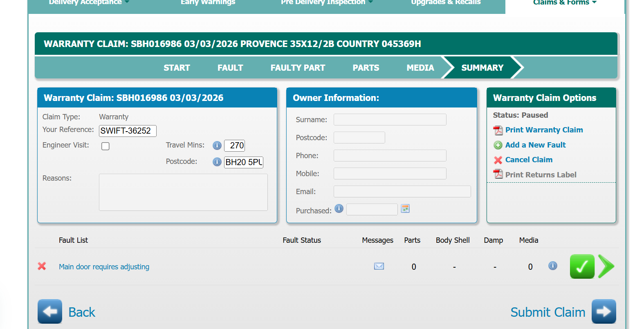
Task: Expand the Pre Delivery Inspection dropdown
Action: 327,3
